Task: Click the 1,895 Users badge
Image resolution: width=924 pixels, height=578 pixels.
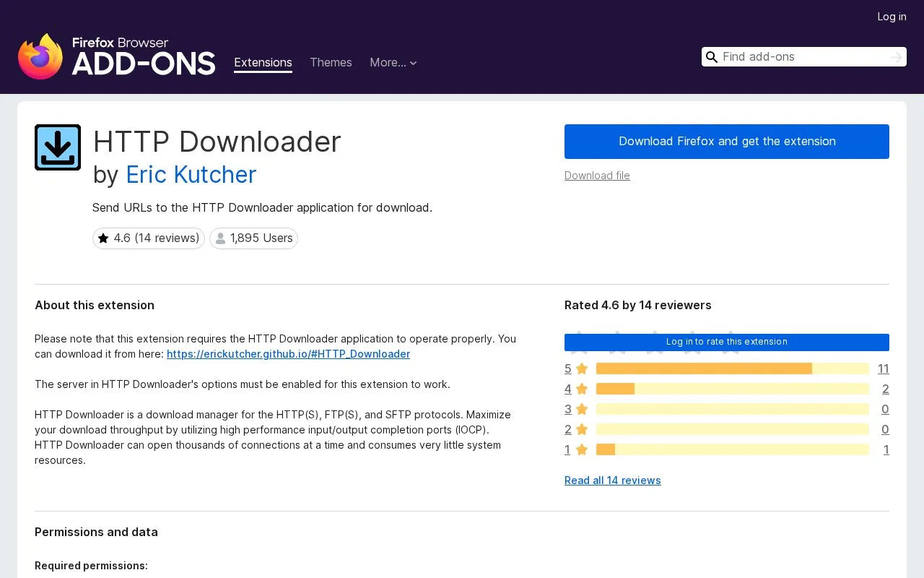Action: pos(253,238)
